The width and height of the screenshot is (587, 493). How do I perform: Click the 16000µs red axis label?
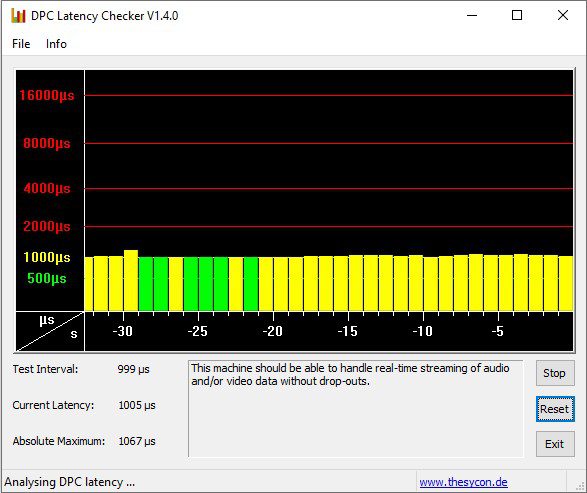click(x=47, y=95)
